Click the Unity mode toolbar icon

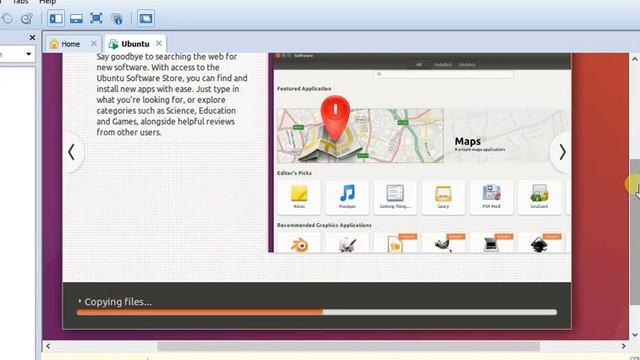point(117,18)
